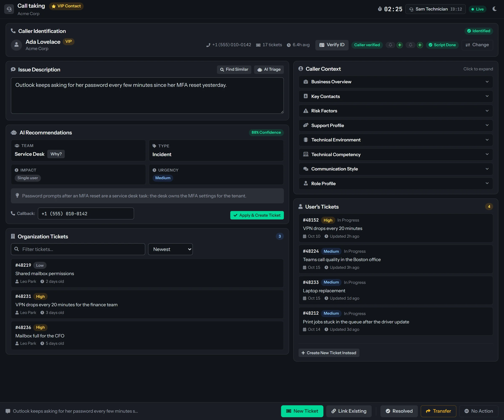Toggle dark mode with the moon icon
This screenshot has width=504, height=420.
(x=495, y=9)
